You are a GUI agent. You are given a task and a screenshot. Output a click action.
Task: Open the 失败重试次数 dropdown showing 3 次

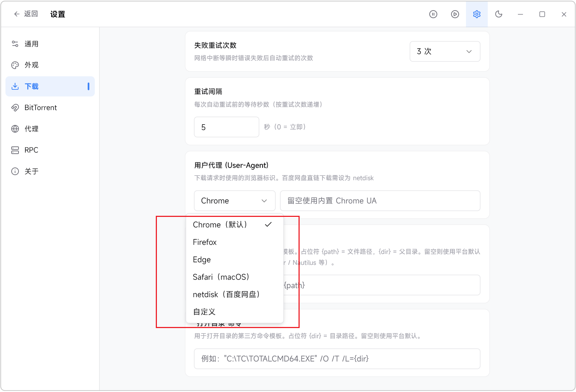pos(445,51)
